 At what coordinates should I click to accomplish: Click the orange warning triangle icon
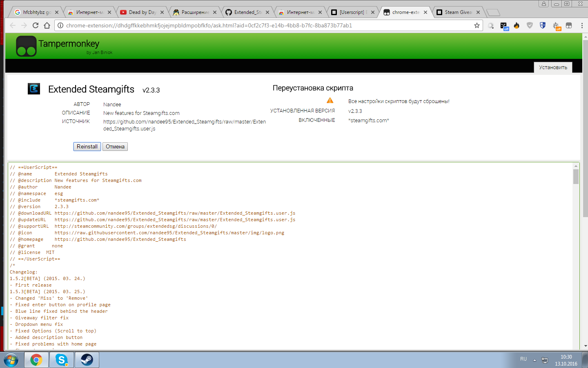[330, 101]
